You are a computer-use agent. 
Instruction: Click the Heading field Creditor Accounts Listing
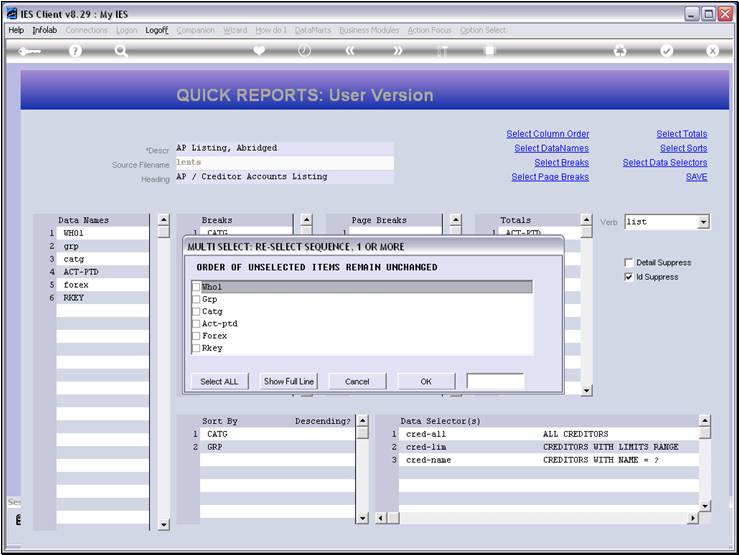(284, 177)
